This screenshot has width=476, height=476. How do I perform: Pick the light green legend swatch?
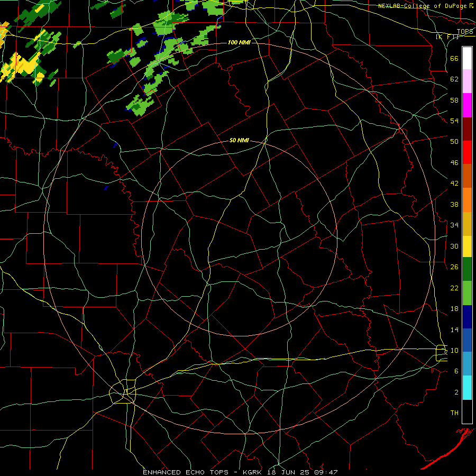(x=467, y=292)
